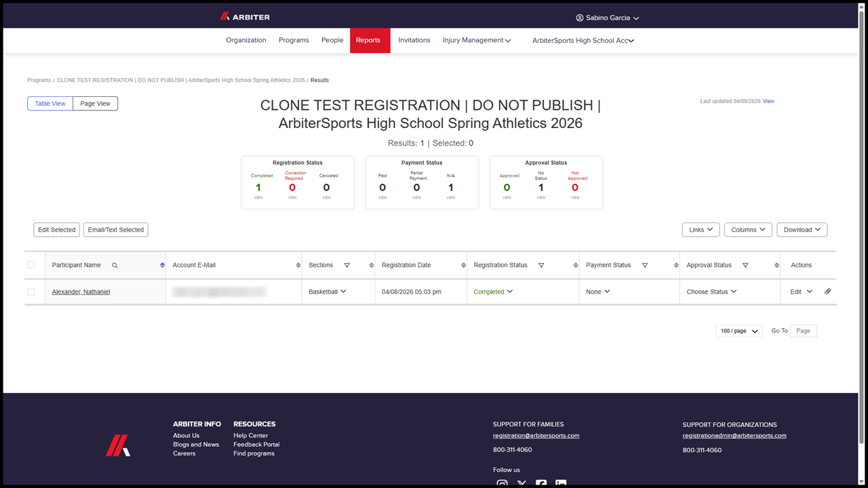Open the Alexander, Nathaniel participant link
The width and height of the screenshot is (868, 488).
tap(81, 292)
